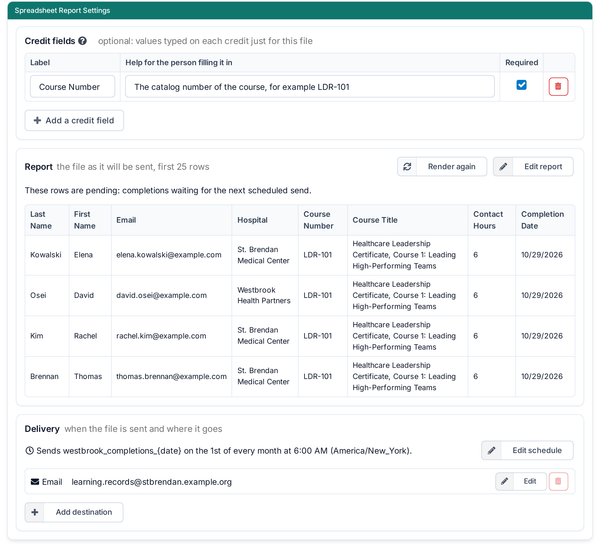This screenshot has height=547, width=600.
Task: Click the Osei last name cell
Action: pos(47,296)
